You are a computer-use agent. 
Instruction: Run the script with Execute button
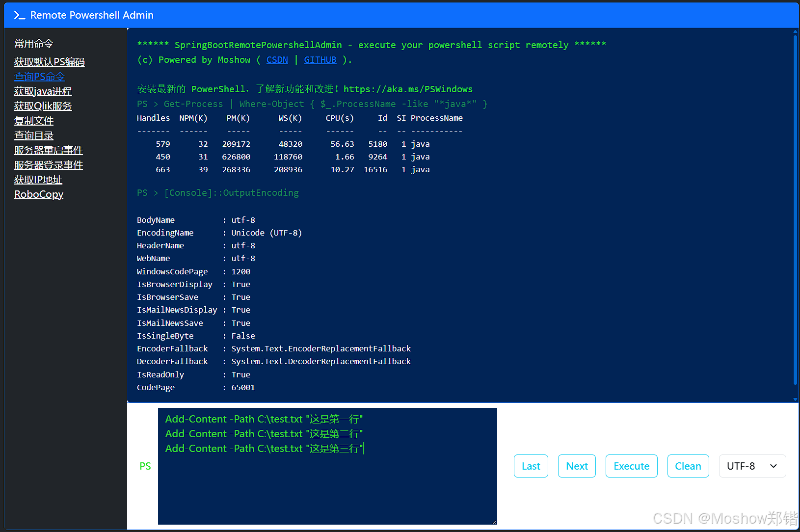[x=632, y=466]
